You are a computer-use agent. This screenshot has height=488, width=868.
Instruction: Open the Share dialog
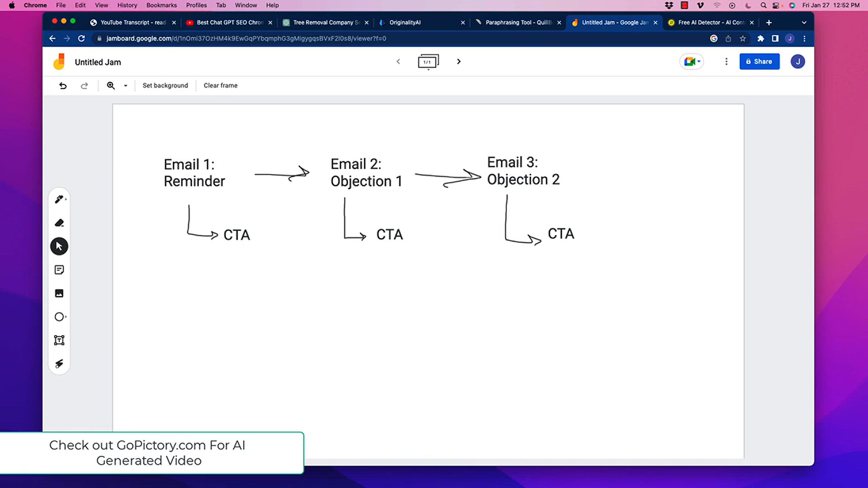coord(759,61)
